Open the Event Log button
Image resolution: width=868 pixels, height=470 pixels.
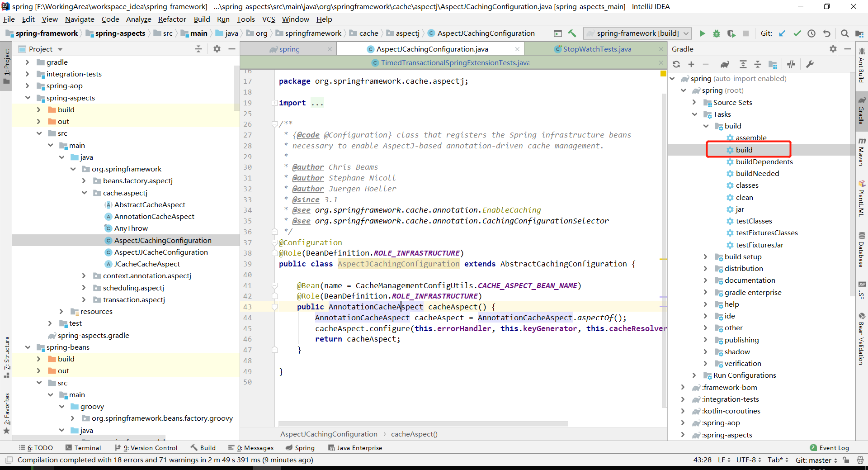pos(830,448)
